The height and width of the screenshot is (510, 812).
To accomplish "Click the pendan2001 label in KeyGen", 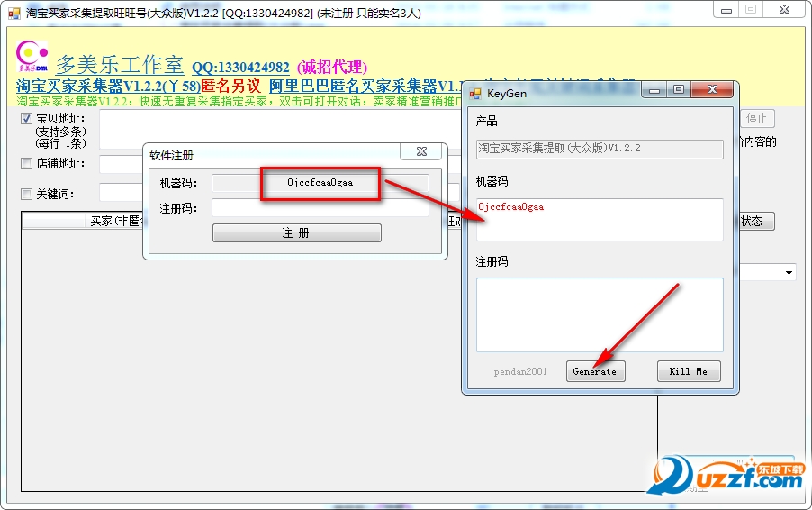I will [520, 371].
